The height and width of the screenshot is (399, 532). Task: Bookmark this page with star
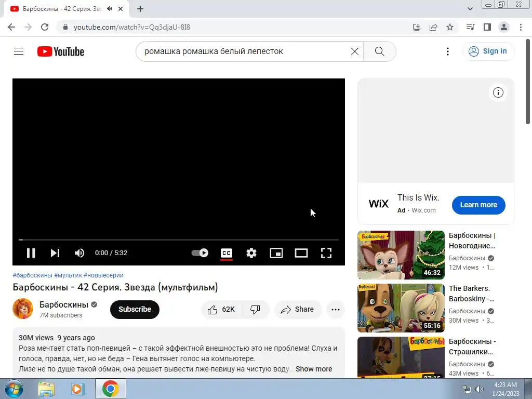(450, 27)
